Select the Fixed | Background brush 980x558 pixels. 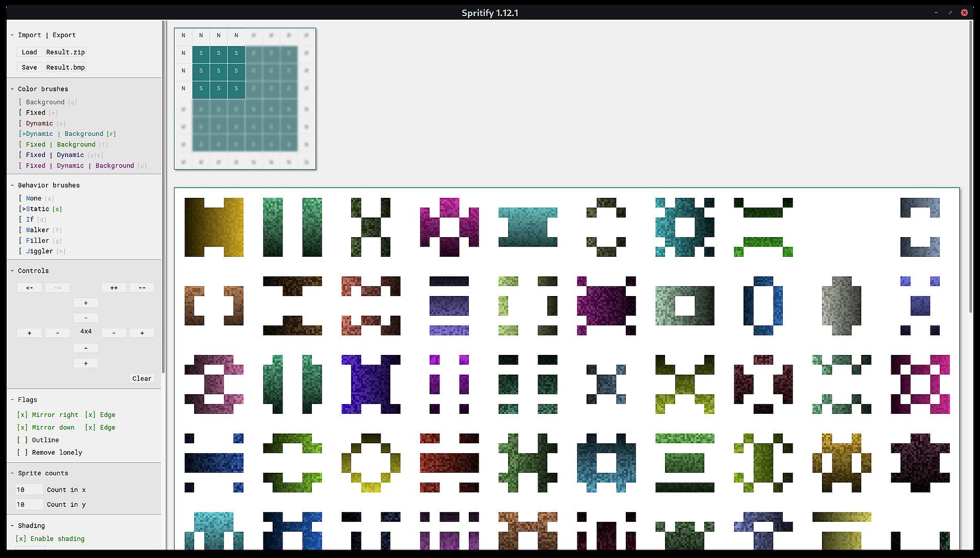[63, 145]
